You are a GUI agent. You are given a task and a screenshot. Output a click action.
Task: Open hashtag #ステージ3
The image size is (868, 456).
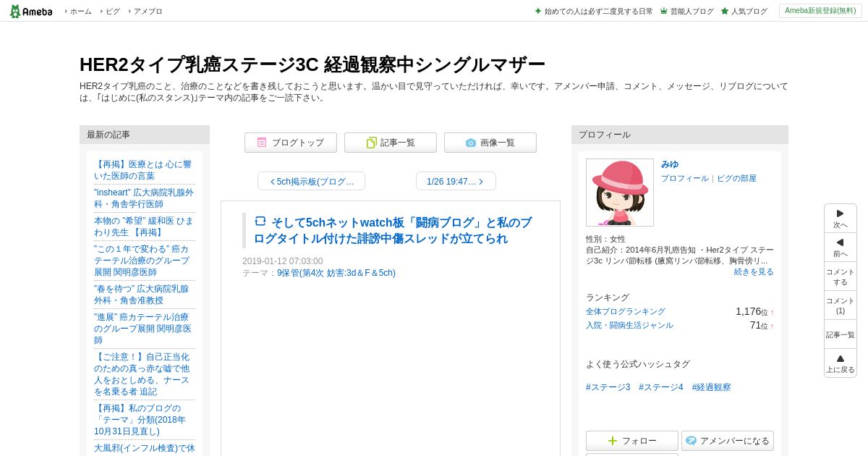tap(608, 387)
